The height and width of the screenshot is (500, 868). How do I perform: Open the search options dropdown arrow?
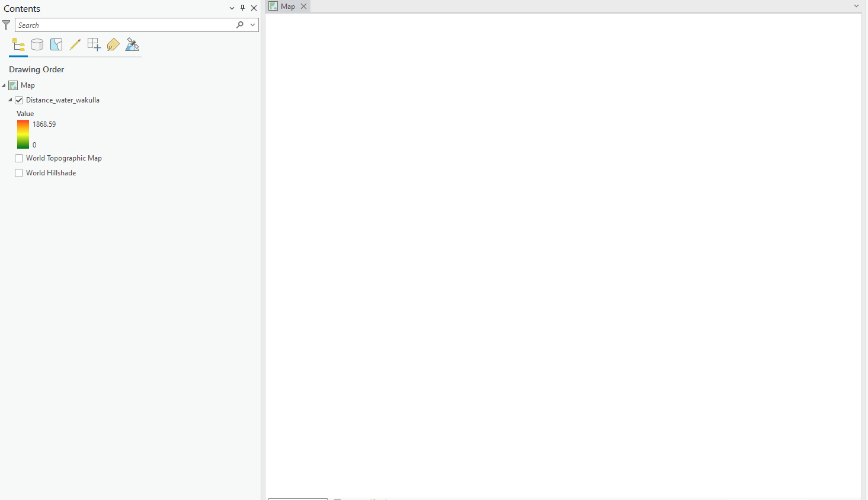click(252, 25)
